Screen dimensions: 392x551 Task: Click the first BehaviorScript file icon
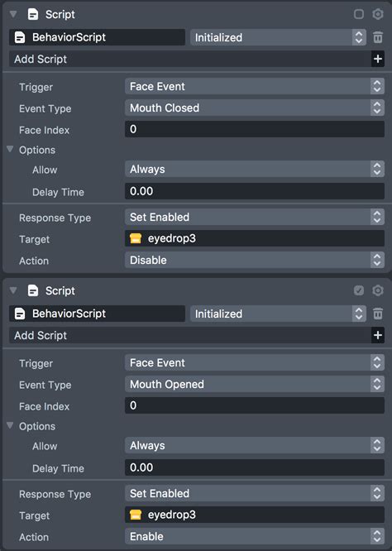click(x=20, y=37)
